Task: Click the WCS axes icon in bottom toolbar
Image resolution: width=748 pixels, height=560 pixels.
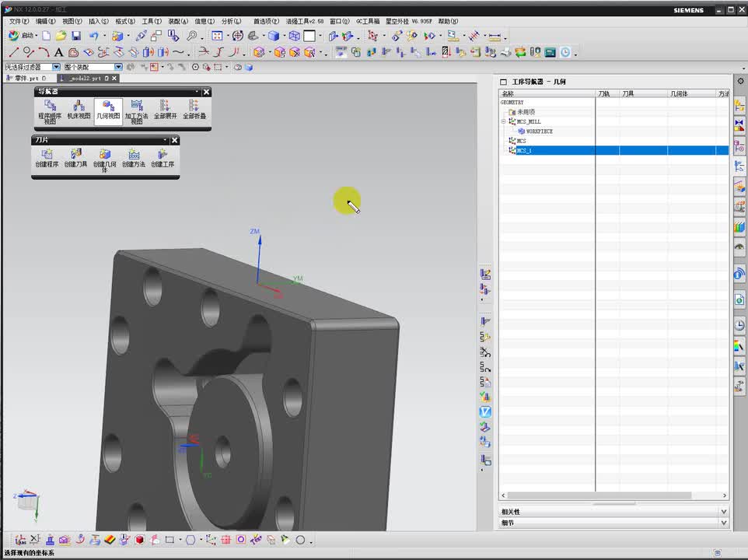Action: 211,540
